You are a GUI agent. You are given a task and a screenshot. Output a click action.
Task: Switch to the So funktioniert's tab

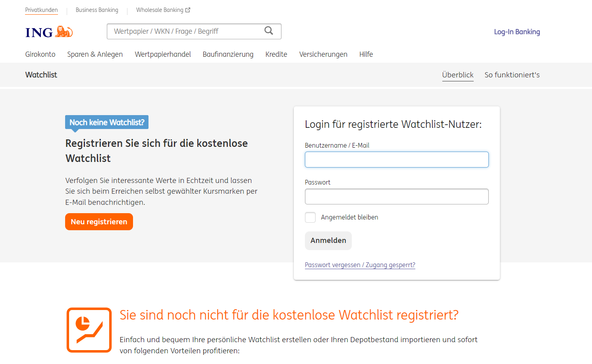[512, 75]
